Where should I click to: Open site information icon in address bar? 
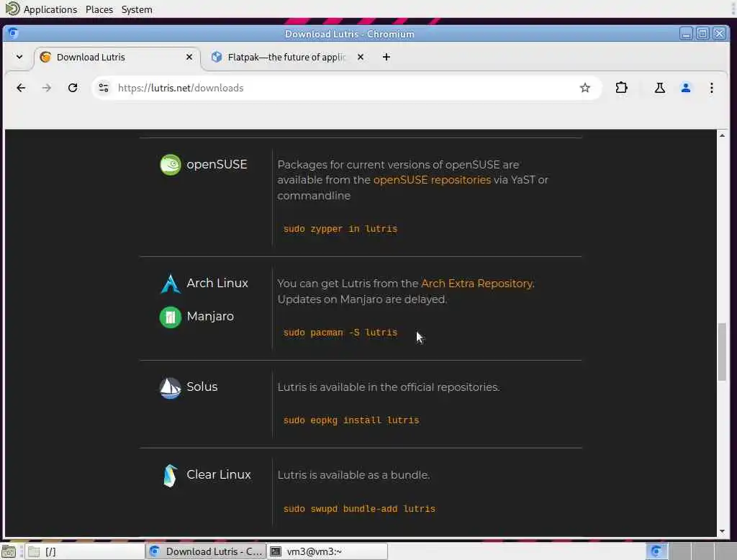point(104,88)
